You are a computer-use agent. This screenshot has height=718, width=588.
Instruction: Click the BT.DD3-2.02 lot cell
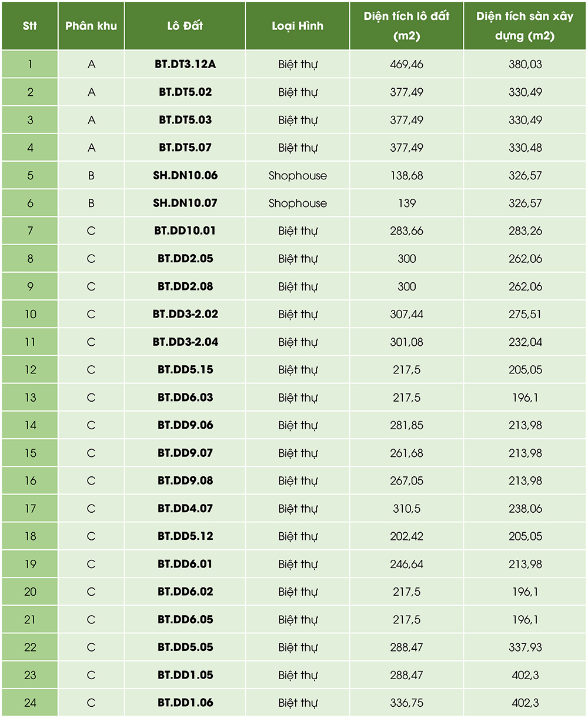(x=185, y=314)
